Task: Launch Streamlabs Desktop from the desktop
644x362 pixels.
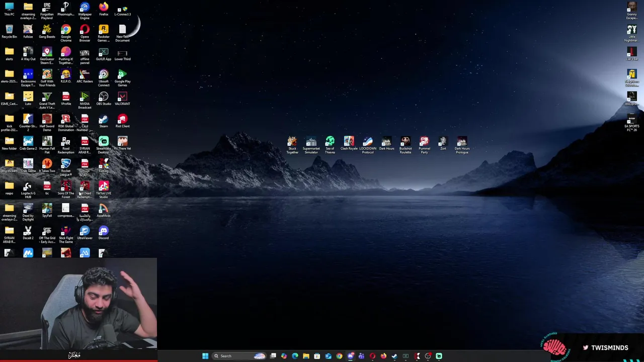Action: [x=104, y=145]
